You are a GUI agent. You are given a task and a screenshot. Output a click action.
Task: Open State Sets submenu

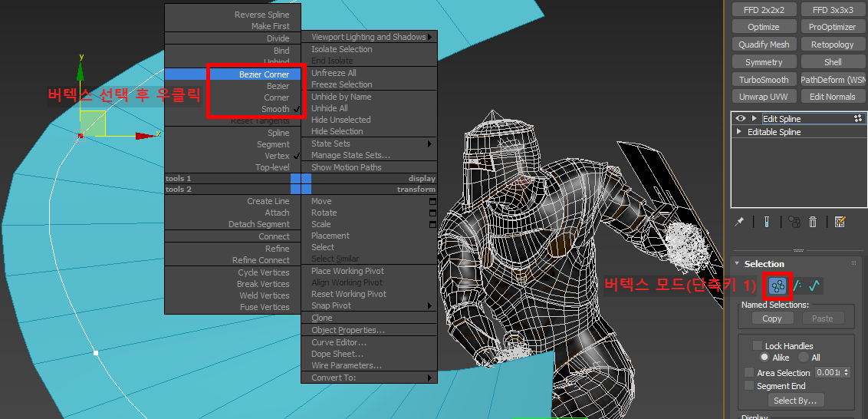tap(370, 144)
